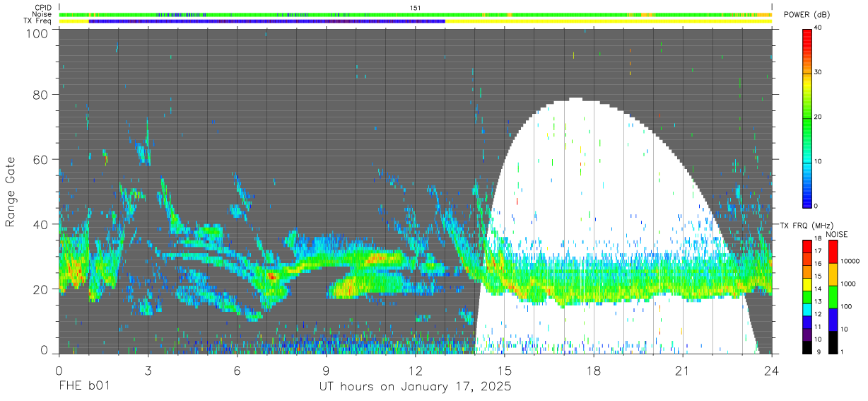Click the blue portion of the TX Freq strip
Viewport: 868px width, 401px height.
tap(267, 21)
